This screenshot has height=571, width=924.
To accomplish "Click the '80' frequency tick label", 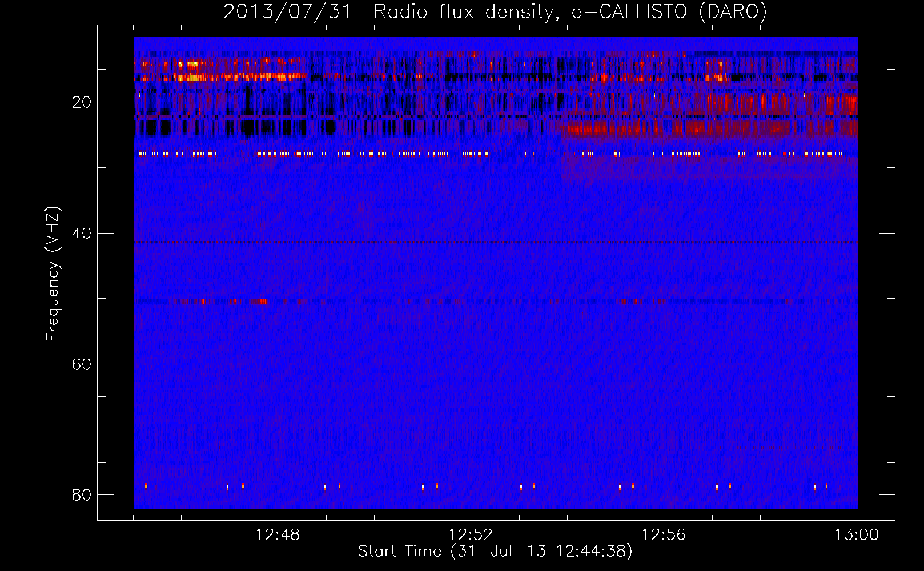I will 81,494.
